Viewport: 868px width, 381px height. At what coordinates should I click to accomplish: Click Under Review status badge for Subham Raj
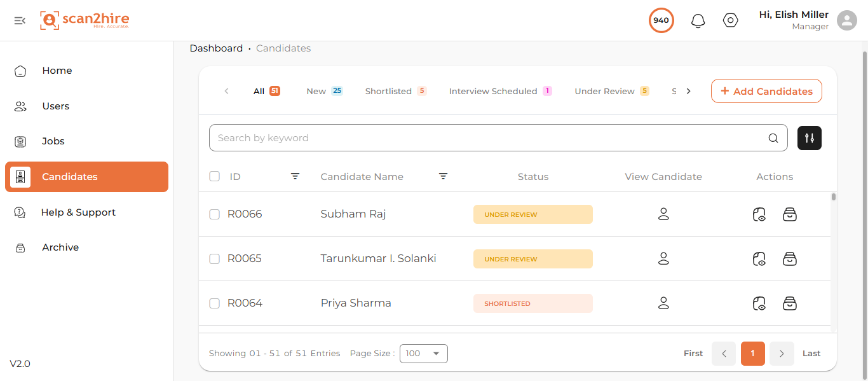click(533, 214)
